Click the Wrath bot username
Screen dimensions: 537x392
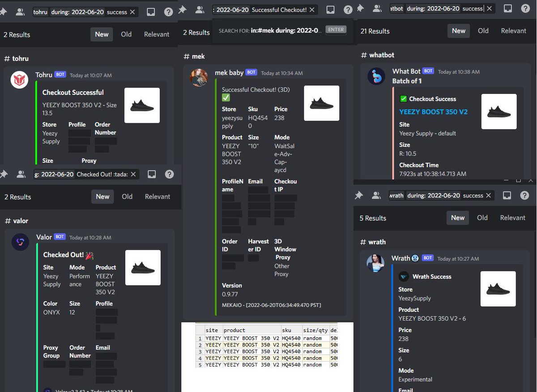point(401,258)
